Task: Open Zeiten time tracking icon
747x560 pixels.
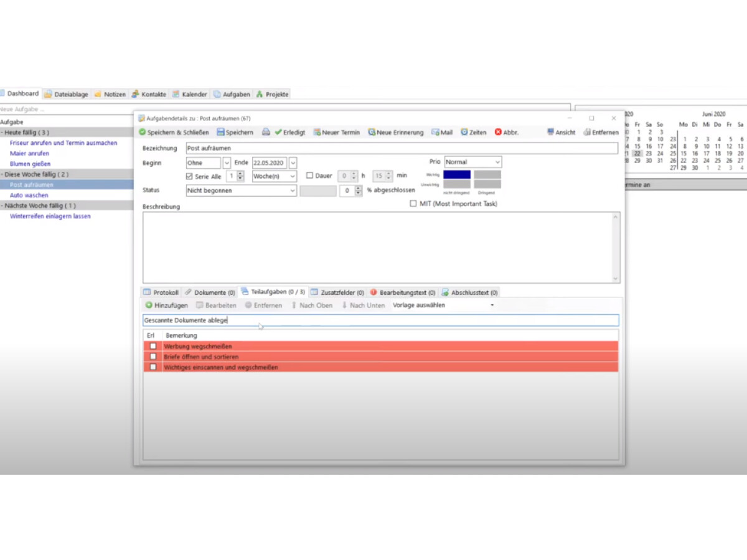Action: coord(464,133)
